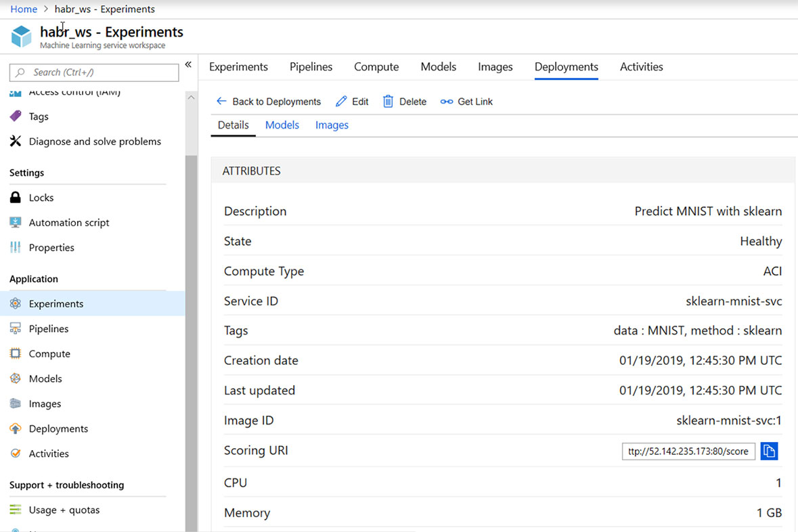798x532 pixels.
Task: Select the Scoring URI text box
Action: (688, 451)
